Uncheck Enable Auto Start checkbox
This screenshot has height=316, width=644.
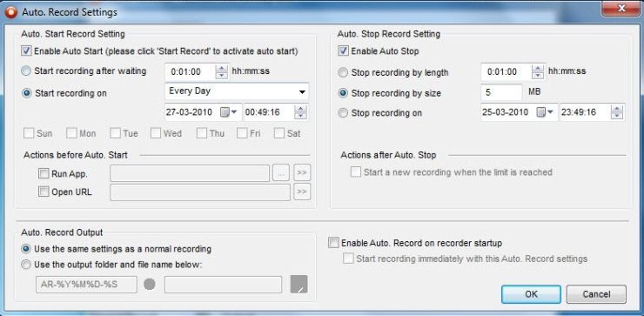click(27, 51)
